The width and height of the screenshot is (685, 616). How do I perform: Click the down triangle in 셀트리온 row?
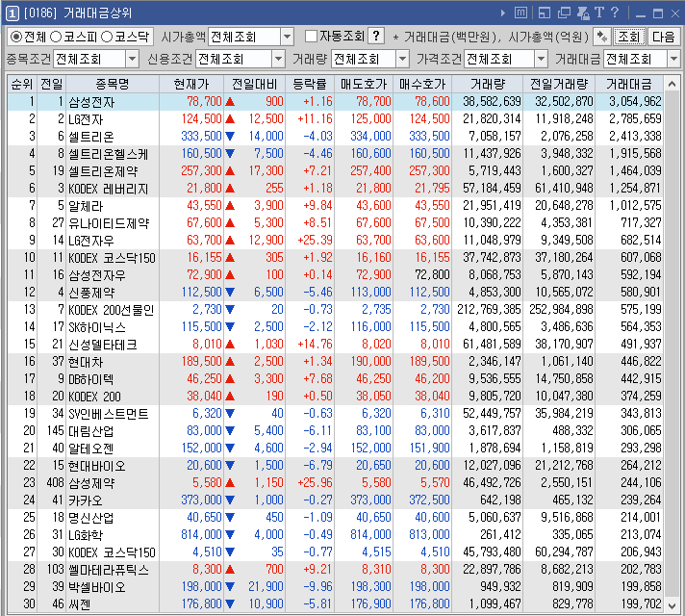click(230, 137)
